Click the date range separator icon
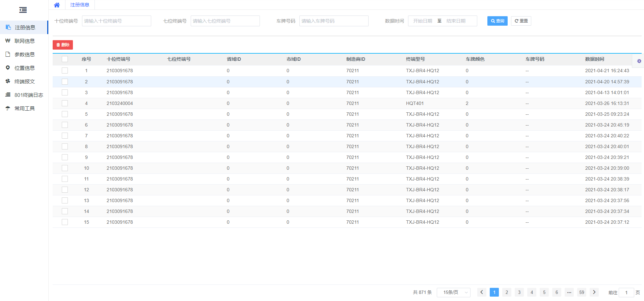 pyautogui.click(x=439, y=21)
